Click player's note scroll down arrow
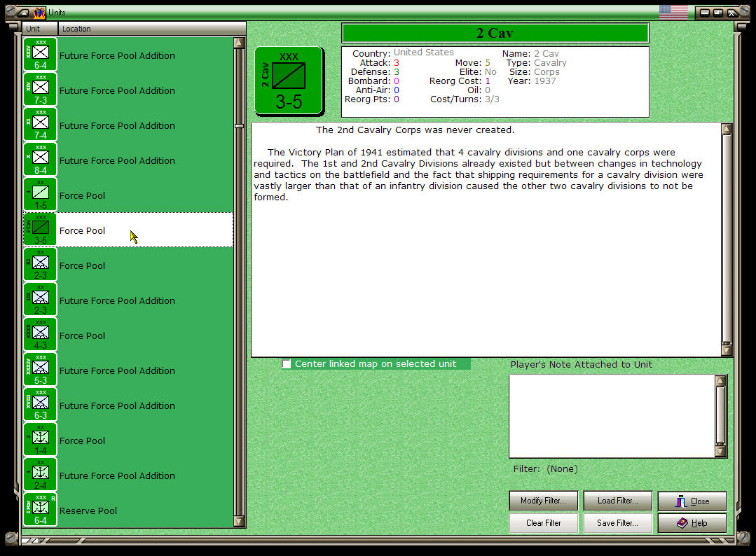Viewport: 756px width, 556px height. pos(720,452)
